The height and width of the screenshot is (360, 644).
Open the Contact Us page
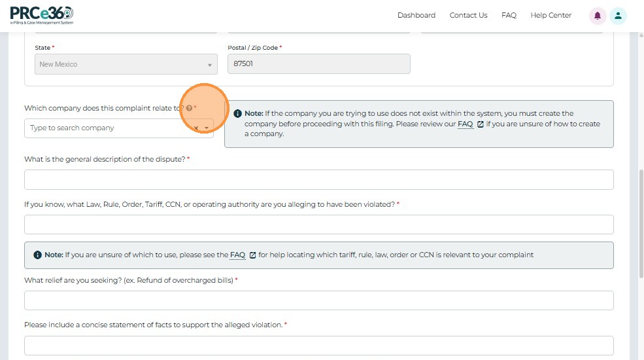coord(468,15)
